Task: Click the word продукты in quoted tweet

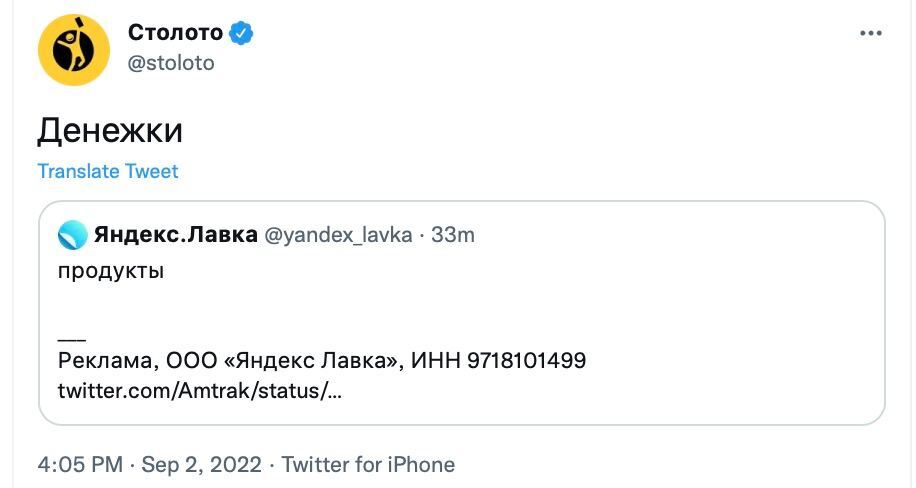Action: click(x=110, y=271)
